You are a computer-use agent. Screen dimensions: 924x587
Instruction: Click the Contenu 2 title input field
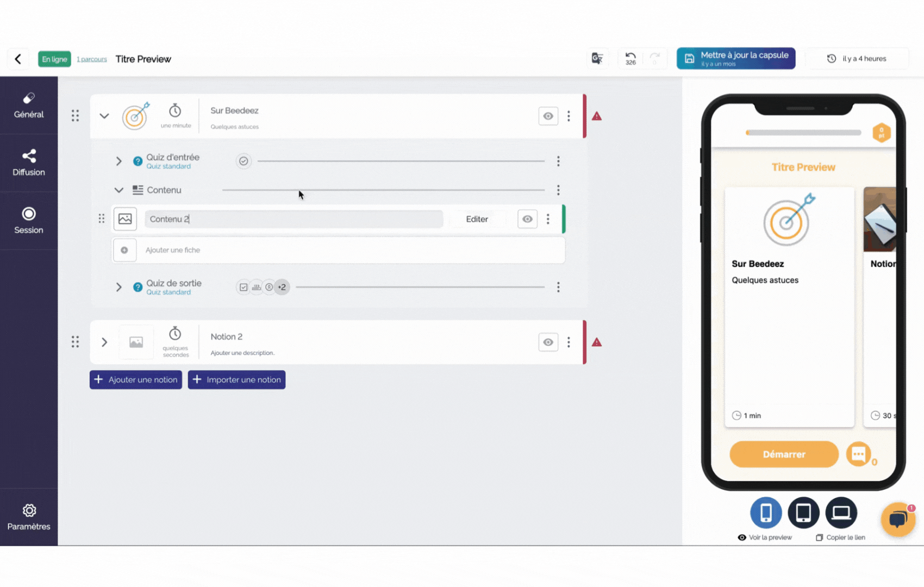pyautogui.click(x=294, y=219)
